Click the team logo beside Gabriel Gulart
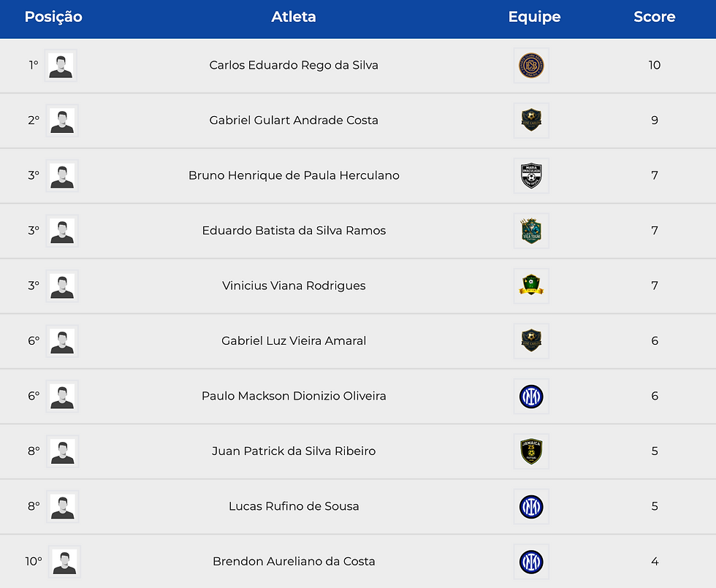Viewport: 716px width, 588px height. (x=531, y=121)
